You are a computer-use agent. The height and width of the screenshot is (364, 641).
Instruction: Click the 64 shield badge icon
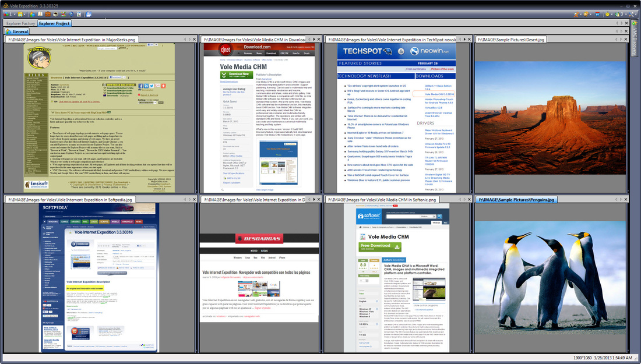[x=597, y=15]
